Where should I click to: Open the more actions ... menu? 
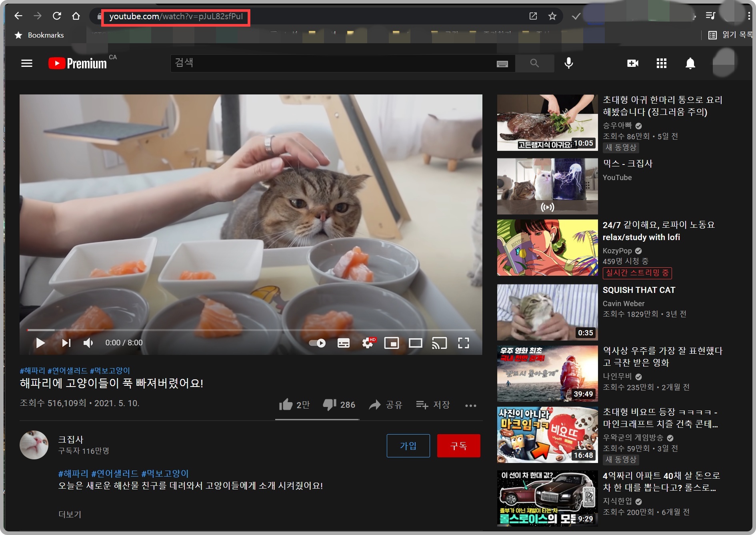point(471,405)
